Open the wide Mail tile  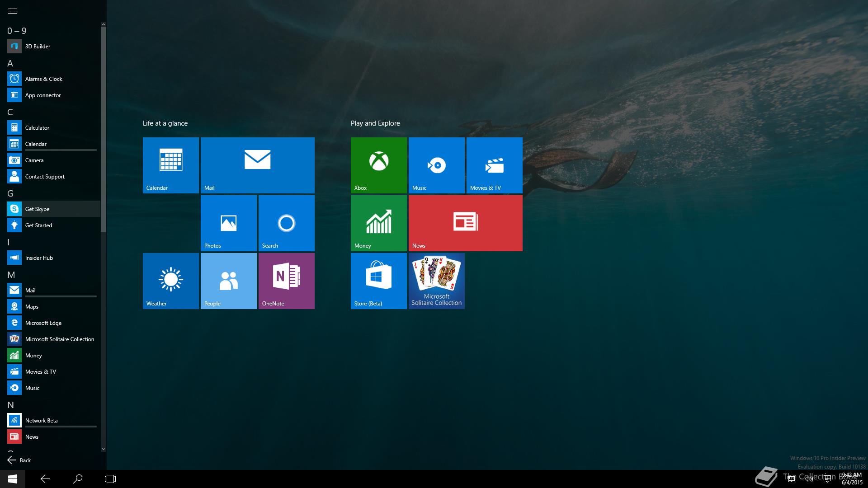click(258, 165)
